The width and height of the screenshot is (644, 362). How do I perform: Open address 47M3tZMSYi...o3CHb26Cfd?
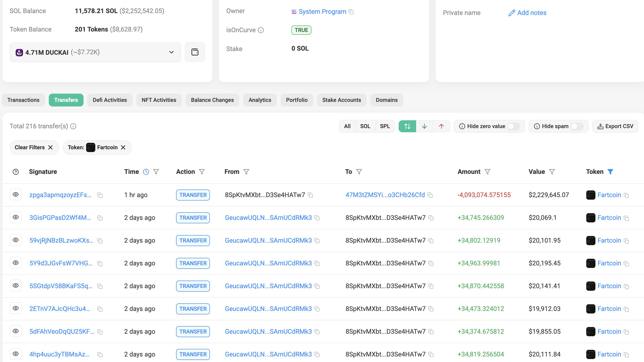[x=385, y=195]
